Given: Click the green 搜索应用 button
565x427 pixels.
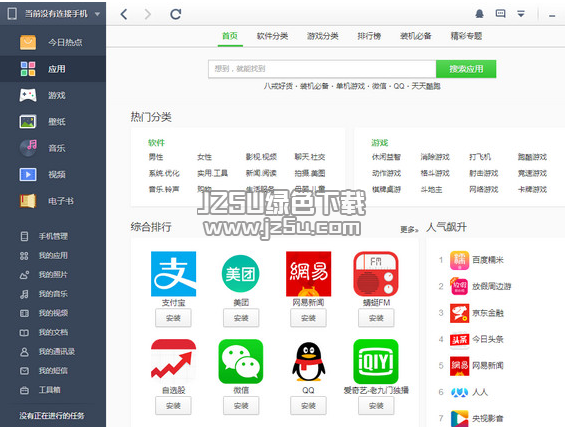Looking at the screenshot, I should [x=466, y=69].
